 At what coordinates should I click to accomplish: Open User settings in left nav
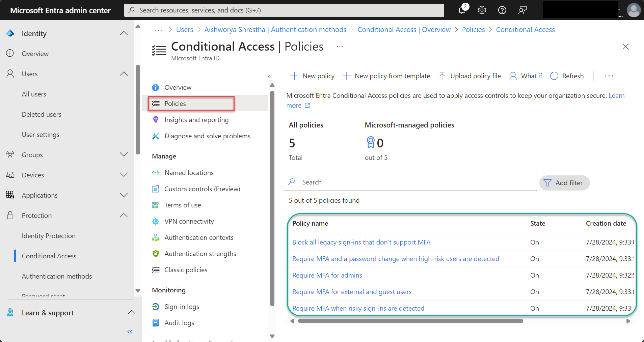tap(41, 135)
